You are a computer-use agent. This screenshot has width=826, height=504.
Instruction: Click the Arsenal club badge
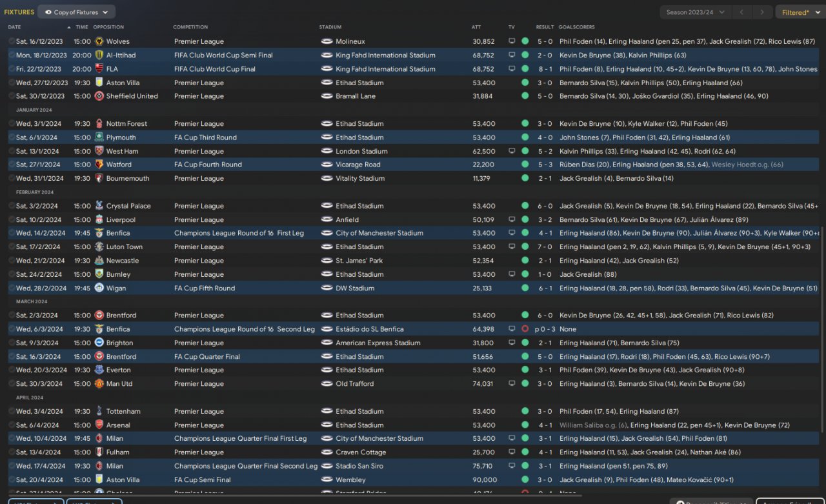click(x=99, y=425)
